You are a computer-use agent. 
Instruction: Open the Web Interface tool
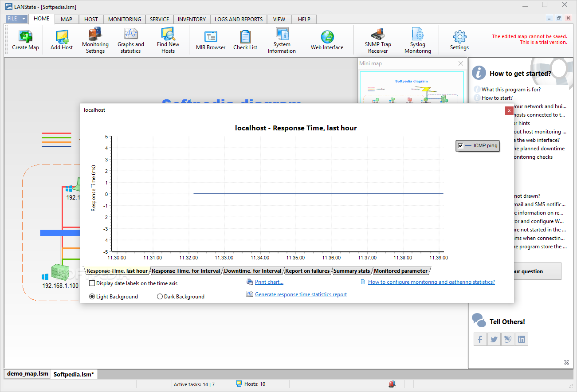(327, 40)
